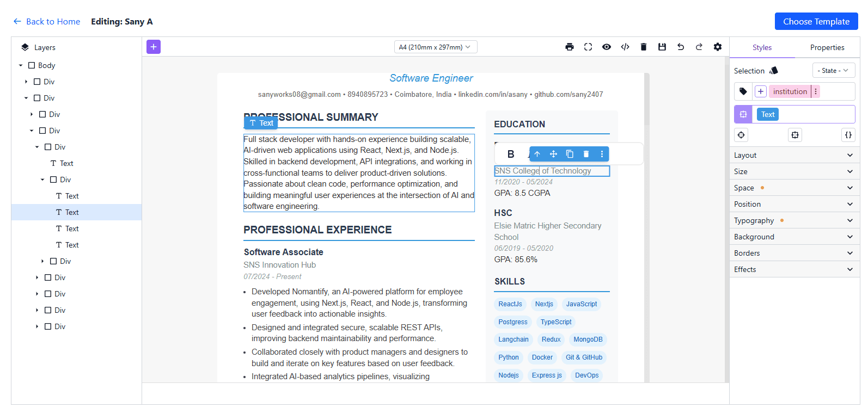The image size is (868, 414).
Task: Switch to the Properties tab
Action: pyautogui.click(x=827, y=47)
